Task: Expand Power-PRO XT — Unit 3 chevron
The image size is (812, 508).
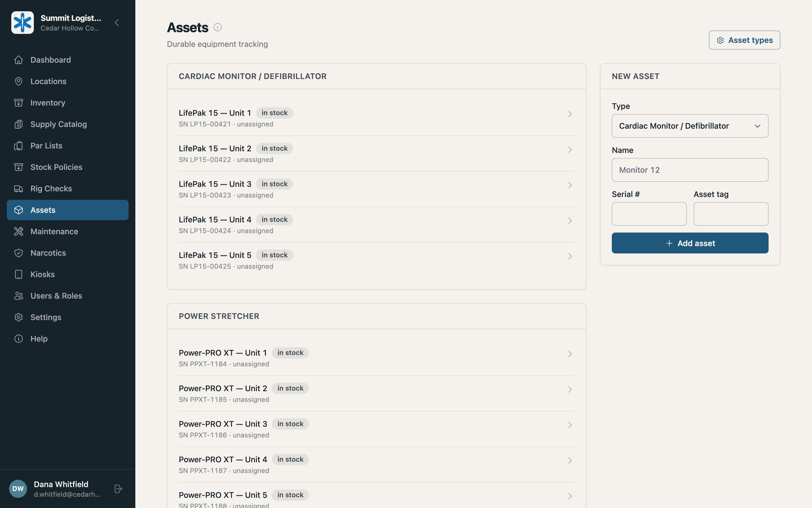Action: (570, 425)
